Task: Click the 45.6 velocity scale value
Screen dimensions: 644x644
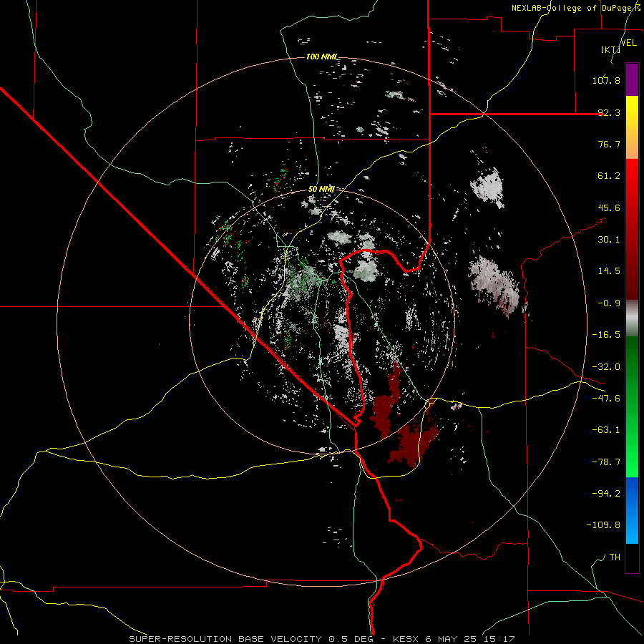Action: coord(609,208)
